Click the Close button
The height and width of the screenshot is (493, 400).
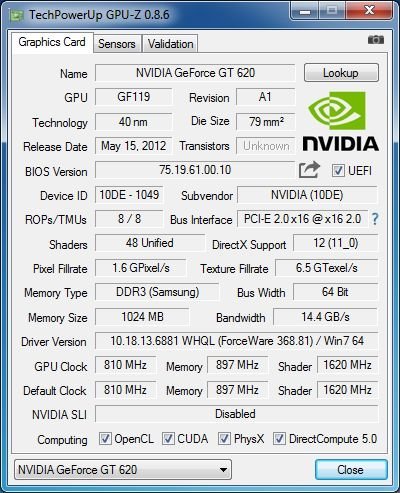click(351, 470)
